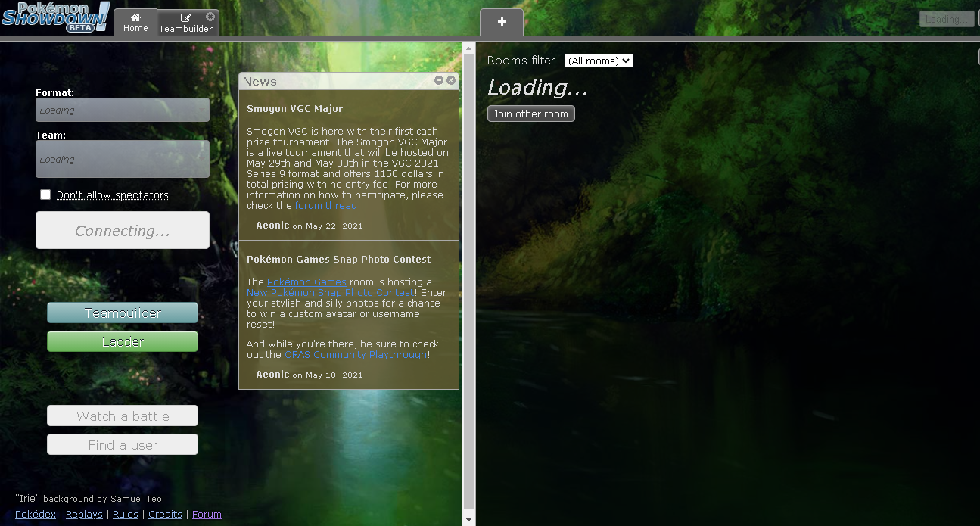Click the Watch a battle button

(x=123, y=416)
